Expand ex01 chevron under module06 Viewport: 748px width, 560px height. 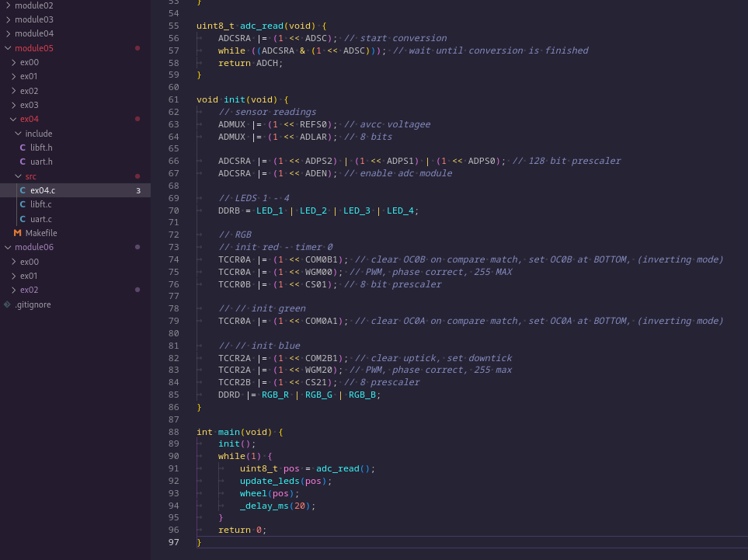click(13, 276)
